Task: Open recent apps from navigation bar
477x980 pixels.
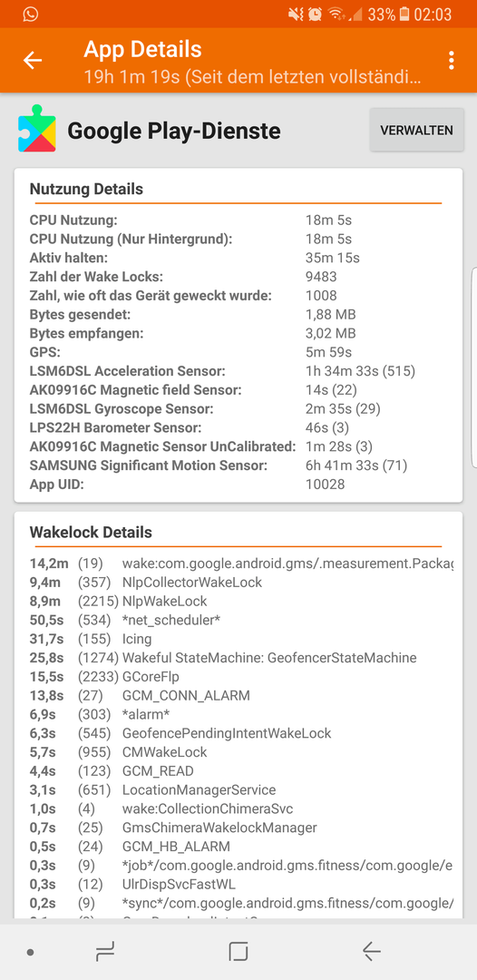Action: pyautogui.click(x=105, y=952)
